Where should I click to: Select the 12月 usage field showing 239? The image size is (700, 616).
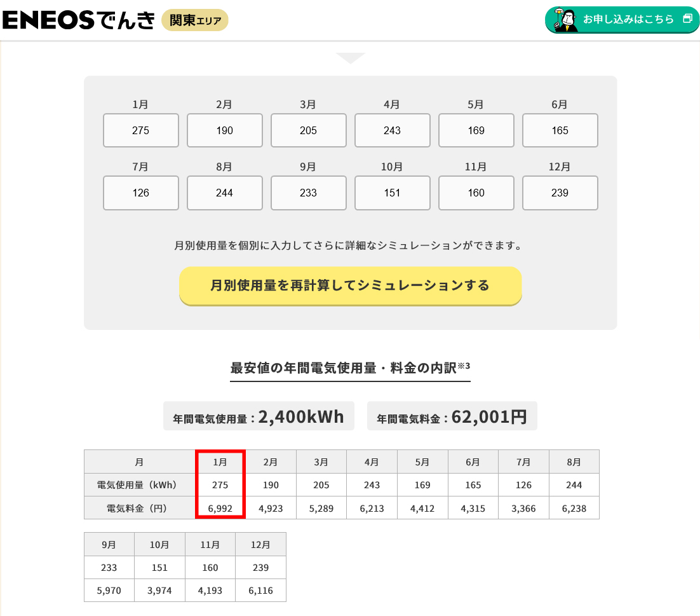coord(560,193)
